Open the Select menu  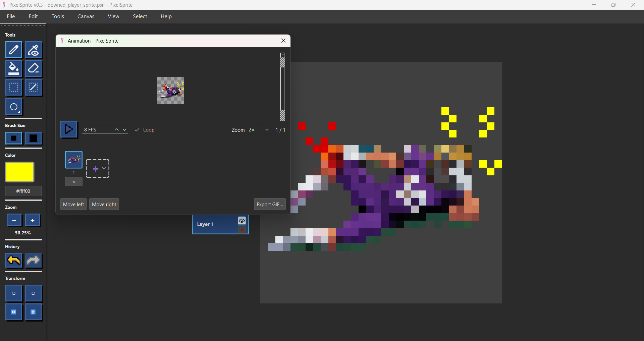pyautogui.click(x=140, y=16)
